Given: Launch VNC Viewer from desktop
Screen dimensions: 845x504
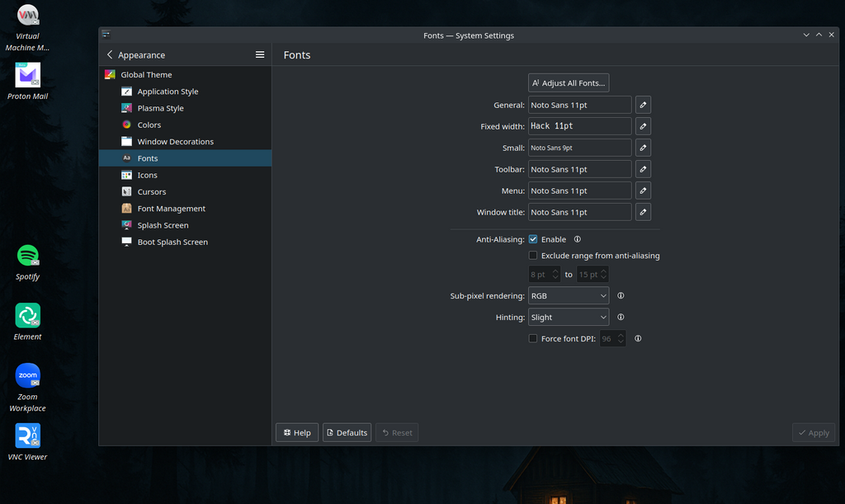Looking at the screenshot, I should point(27,436).
